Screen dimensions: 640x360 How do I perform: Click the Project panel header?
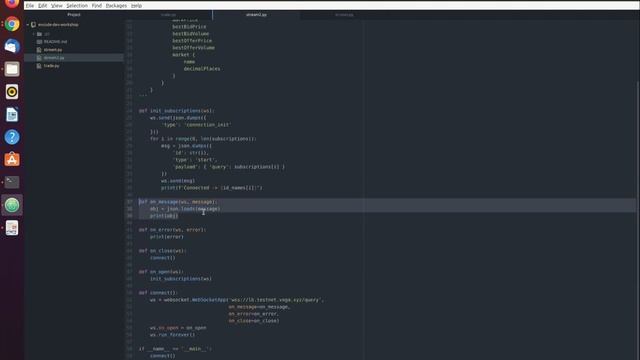pos(74,15)
